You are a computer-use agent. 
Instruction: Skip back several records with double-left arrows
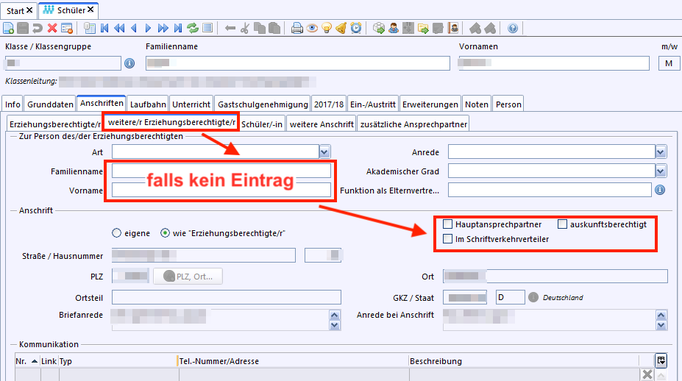pos(119,28)
